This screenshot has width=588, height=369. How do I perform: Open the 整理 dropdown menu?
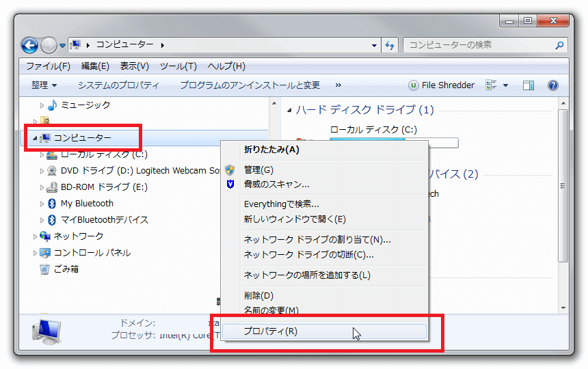tap(44, 85)
